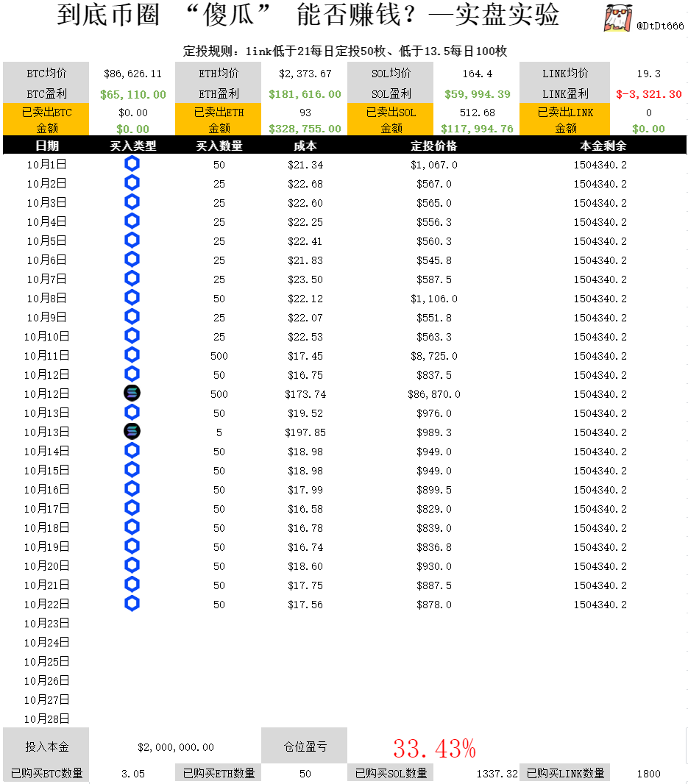
Task: Click the LINK coin icon for 10月17日
Action: click(x=132, y=508)
